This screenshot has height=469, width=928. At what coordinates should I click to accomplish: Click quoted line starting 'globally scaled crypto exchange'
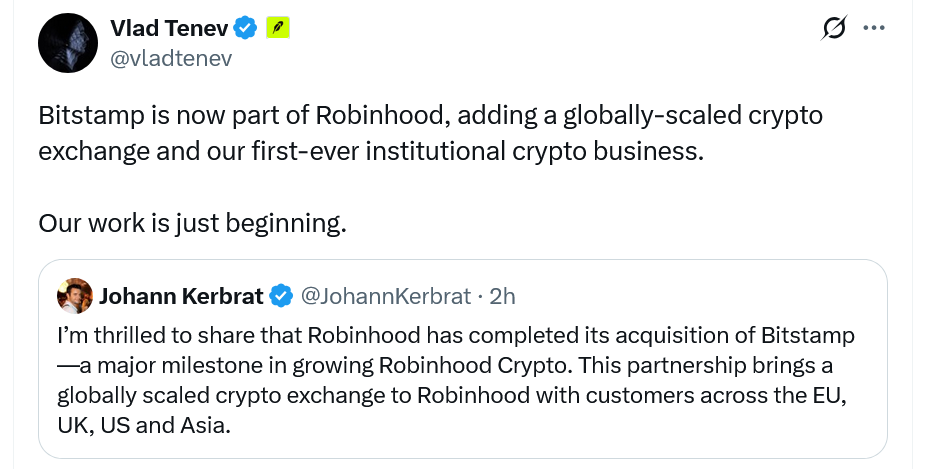tap(452, 395)
